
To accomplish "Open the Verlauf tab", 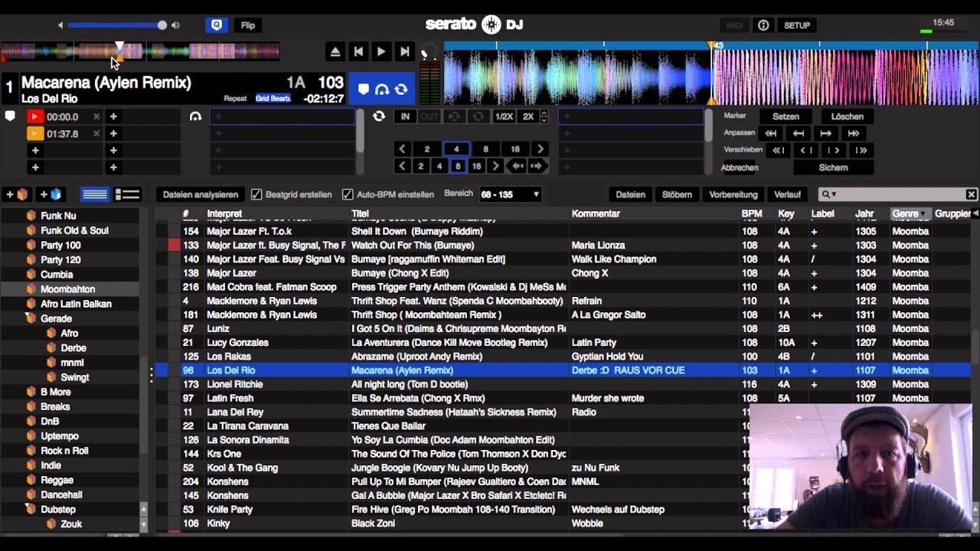I will [787, 194].
